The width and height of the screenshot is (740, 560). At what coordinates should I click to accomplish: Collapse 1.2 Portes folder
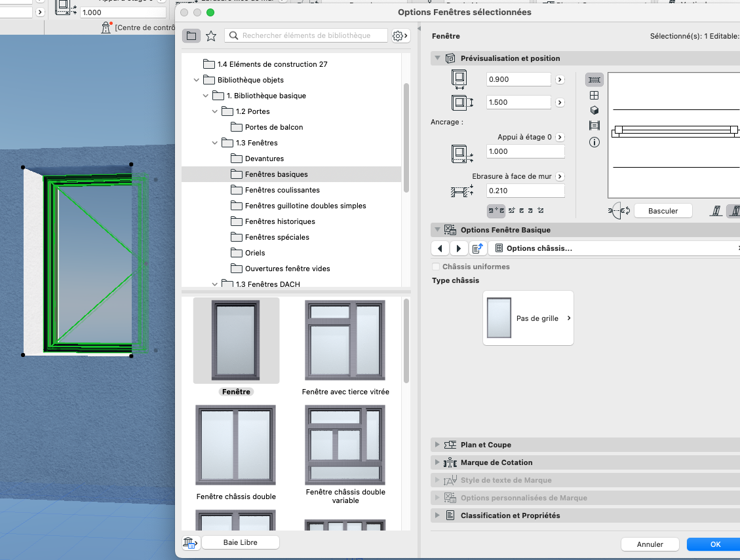pyautogui.click(x=215, y=111)
